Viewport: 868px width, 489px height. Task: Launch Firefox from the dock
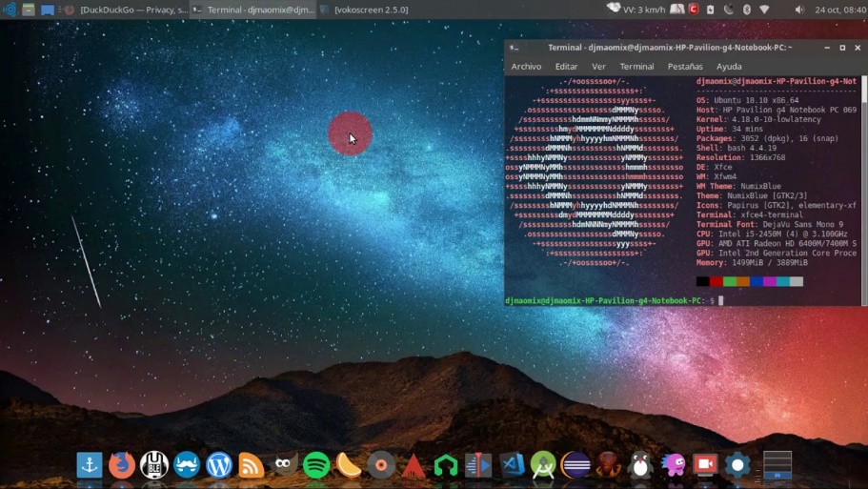click(x=121, y=465)
